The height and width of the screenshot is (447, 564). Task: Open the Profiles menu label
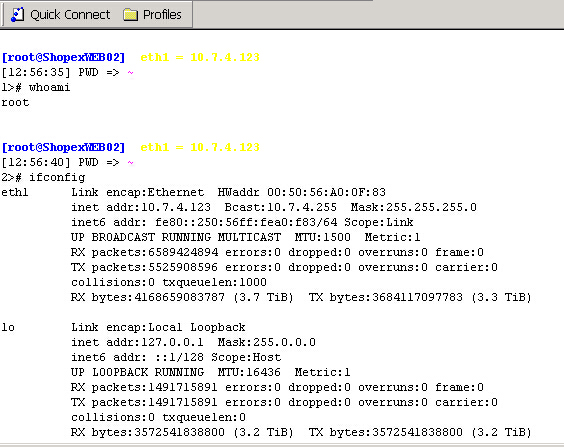click(162, 15)
